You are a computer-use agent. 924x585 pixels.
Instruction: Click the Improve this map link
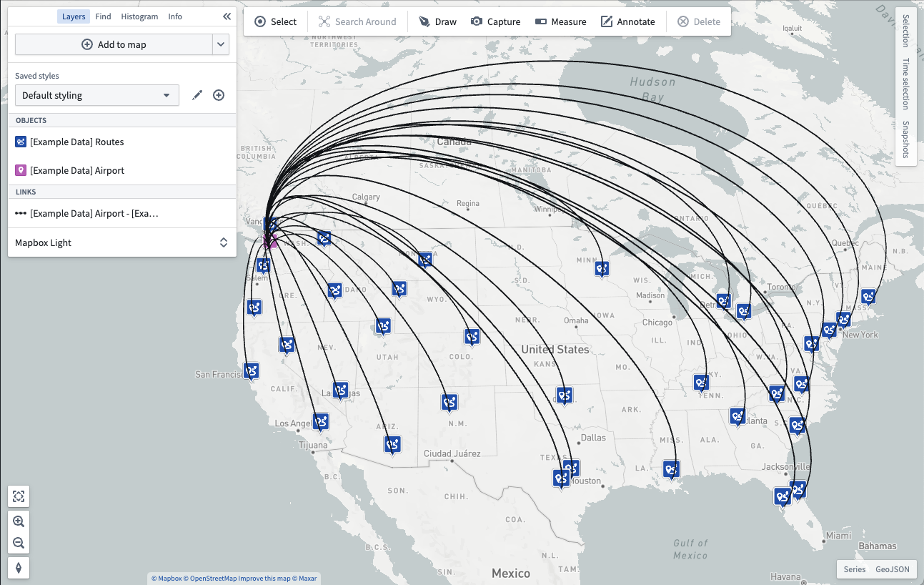point(264,579)
